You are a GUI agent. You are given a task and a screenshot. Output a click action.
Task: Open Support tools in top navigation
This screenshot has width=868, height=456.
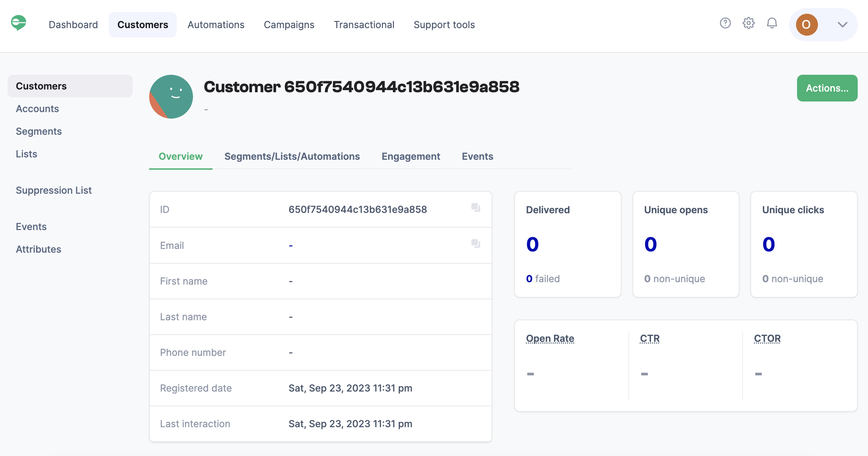click(x=444, y=25)
